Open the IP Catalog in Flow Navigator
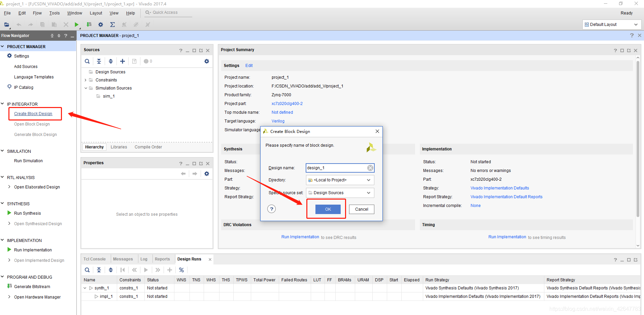The height and width of the screenshot is (315, 644). (24, 87)
